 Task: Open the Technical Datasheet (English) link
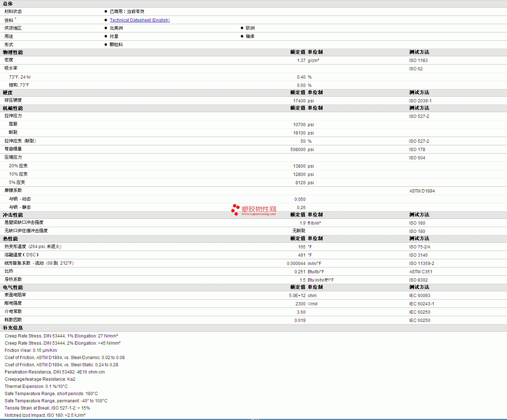(x=139, y=20)
